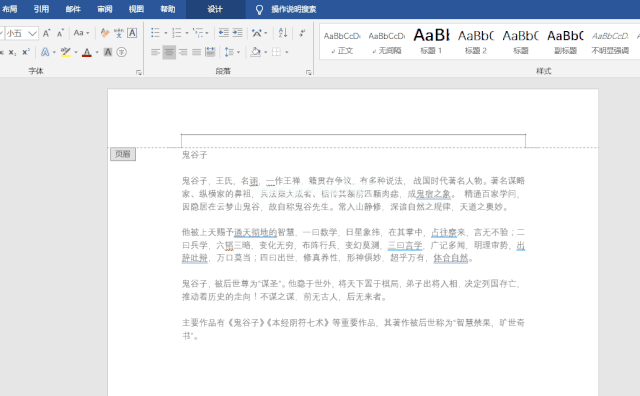Screen dimensions: 640x396
Task: Click text 主要作品有《鬼谷子》
Action: coord(224,323)
